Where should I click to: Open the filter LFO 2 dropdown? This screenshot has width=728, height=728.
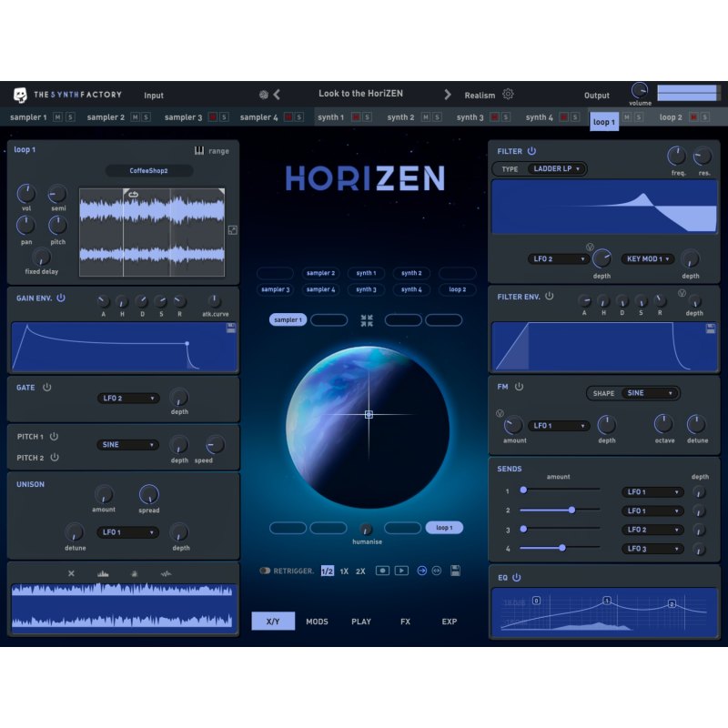coord(559,258)
